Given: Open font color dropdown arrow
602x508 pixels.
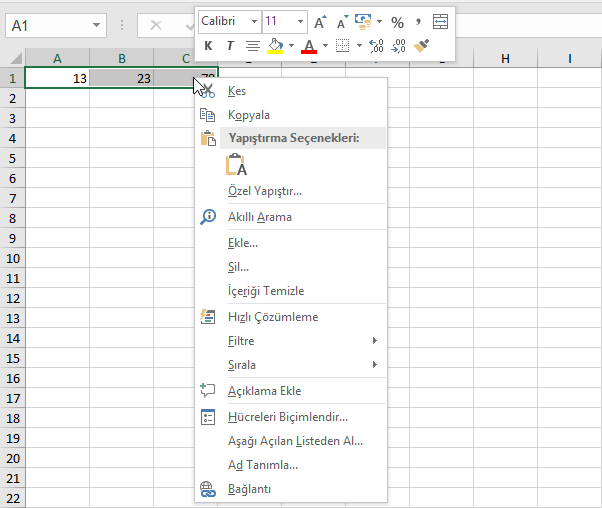Looking at the screenshot, I should coord(326,46).
